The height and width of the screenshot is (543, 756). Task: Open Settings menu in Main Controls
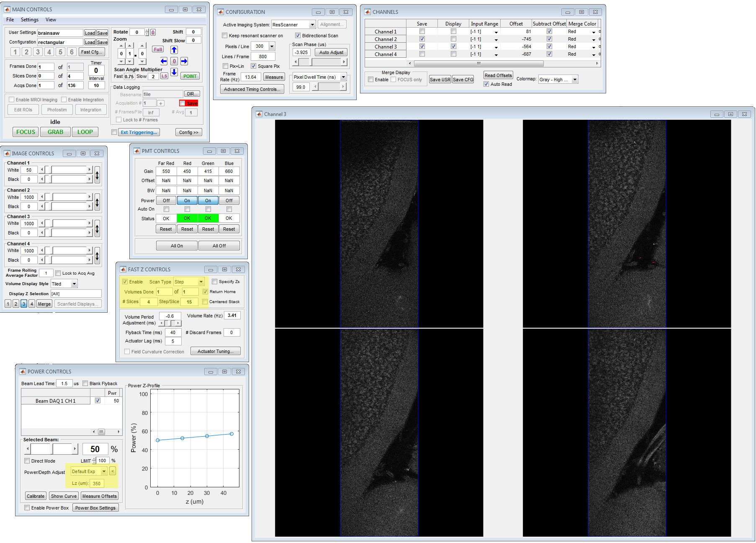[30, 20]
